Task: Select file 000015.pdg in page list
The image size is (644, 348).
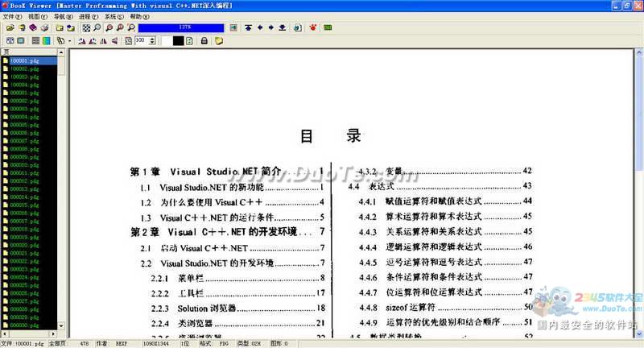Action: (29, 205)
